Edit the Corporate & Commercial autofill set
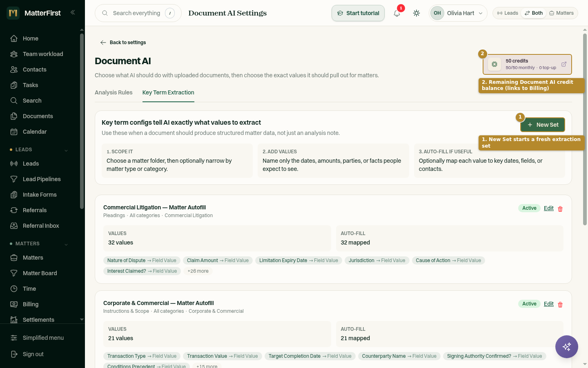 (x=549, y=304)
